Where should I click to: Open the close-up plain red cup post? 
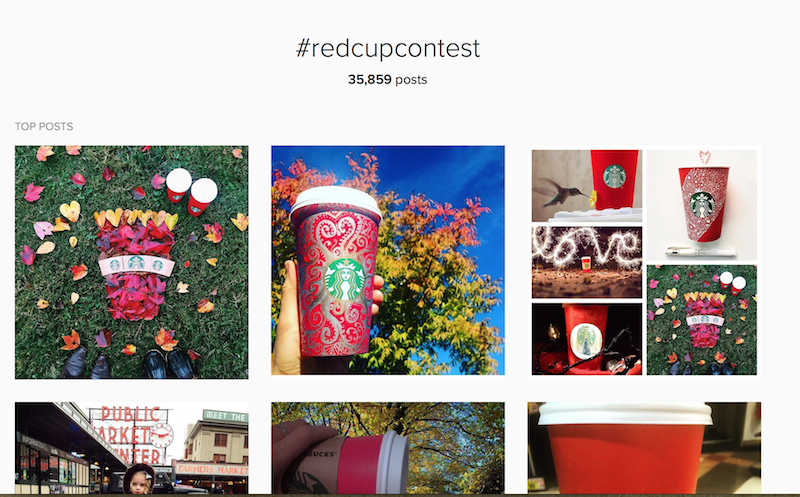click(644, 448)
